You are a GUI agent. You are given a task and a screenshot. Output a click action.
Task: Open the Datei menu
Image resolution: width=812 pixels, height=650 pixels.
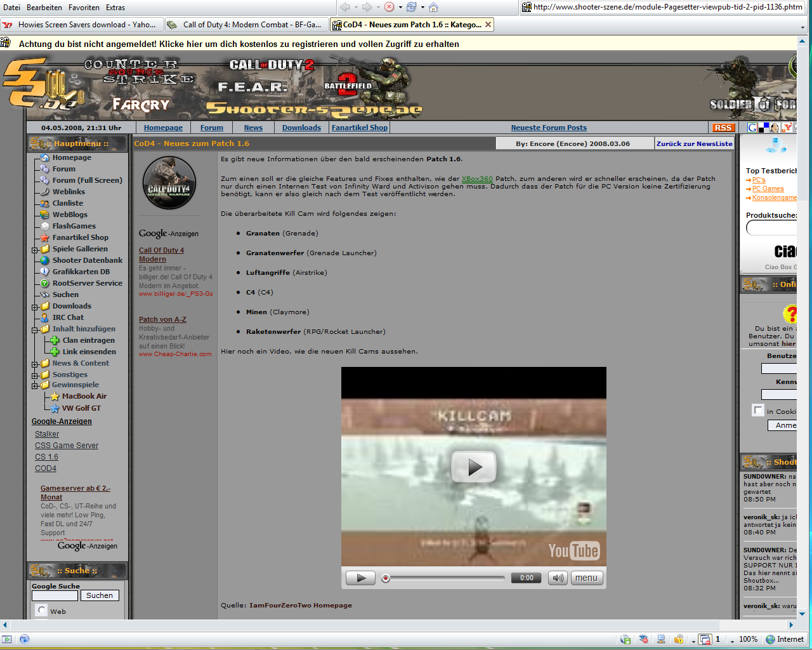[x=11, y=8]
